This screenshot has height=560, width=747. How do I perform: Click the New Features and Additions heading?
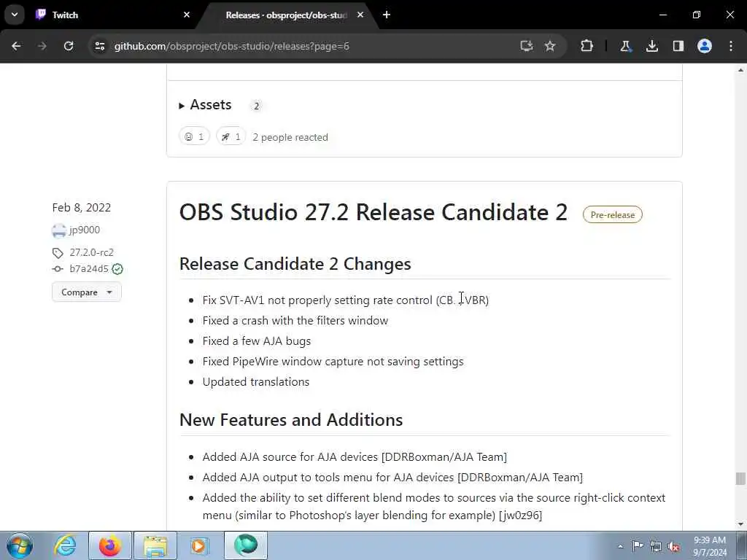click(x=291, y=420)
